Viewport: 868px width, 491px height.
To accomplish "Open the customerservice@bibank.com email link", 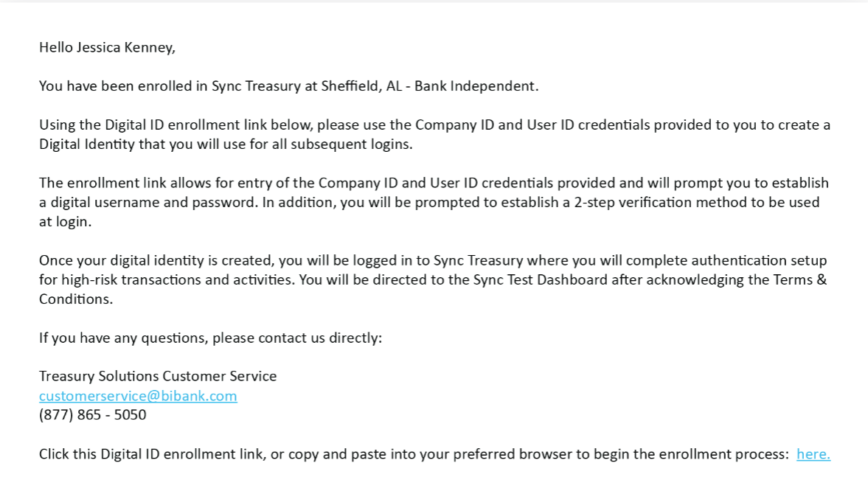I will (x=138, y=396).
